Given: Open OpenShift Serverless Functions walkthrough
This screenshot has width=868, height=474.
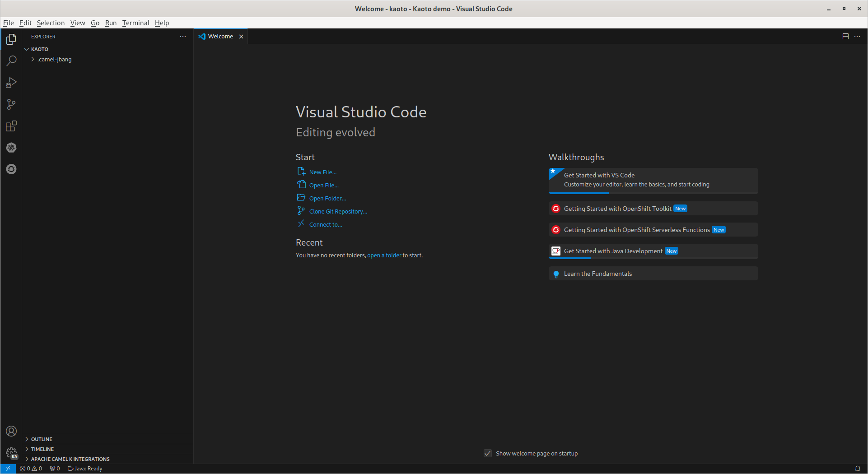Looking at the screenshot, I should pyautogui.click(x=653, y=230).
